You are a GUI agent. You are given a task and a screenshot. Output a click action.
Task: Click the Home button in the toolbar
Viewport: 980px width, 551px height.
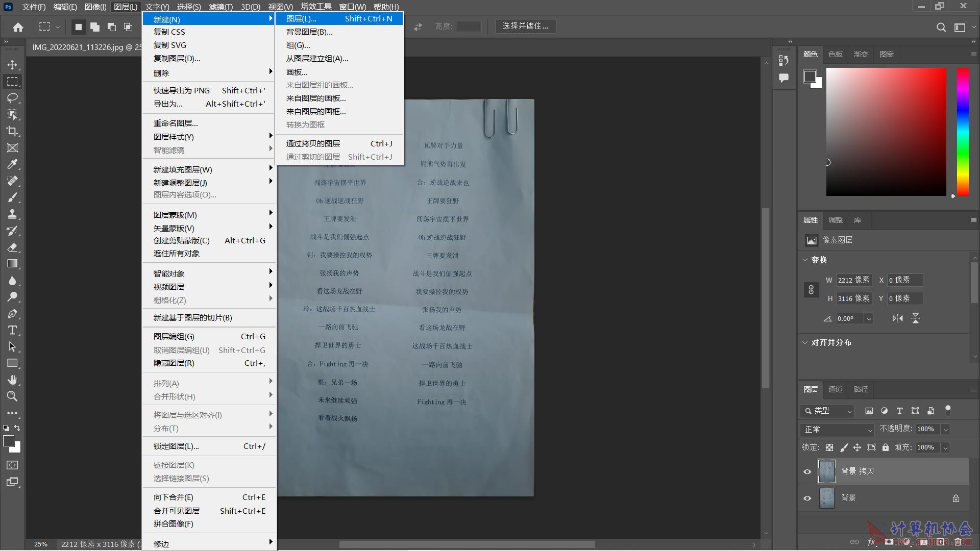pos(18,27)
